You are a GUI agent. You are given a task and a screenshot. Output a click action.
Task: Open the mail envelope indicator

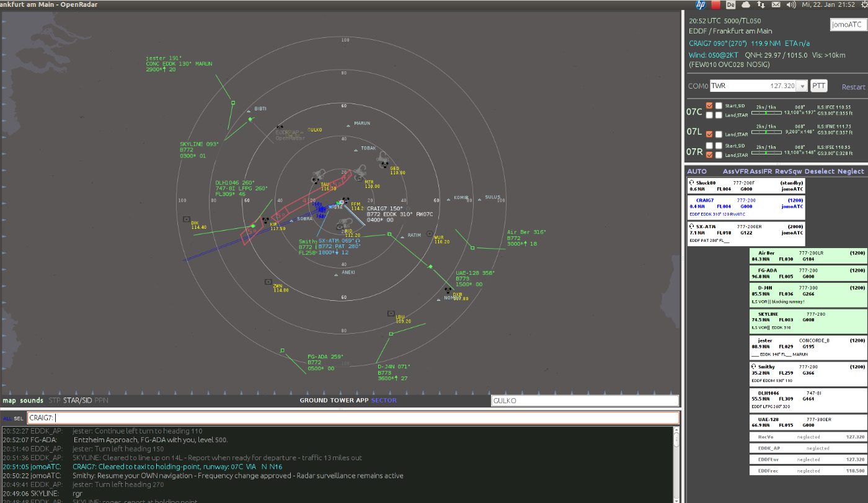point(776,4)
